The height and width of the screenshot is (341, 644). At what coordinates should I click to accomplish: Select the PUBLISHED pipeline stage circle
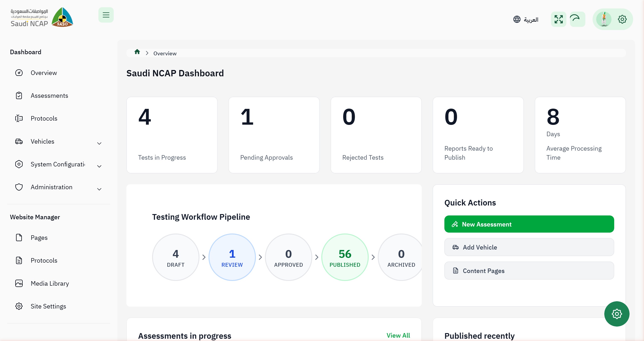point(345,257)
